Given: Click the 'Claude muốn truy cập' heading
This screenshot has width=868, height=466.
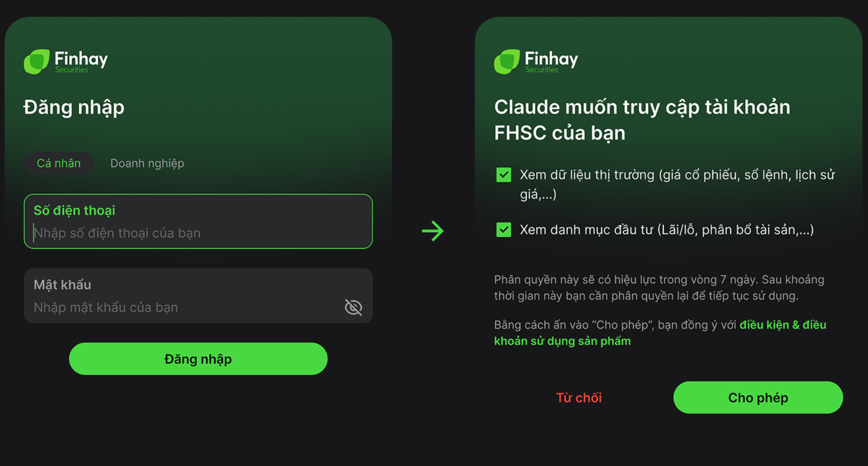Looking at the screenshot, I should tap(642, 120).
